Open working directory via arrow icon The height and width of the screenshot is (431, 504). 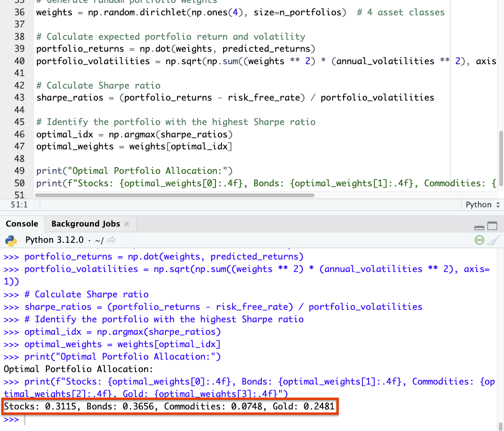pyautogui.click(x=111, y=240)
